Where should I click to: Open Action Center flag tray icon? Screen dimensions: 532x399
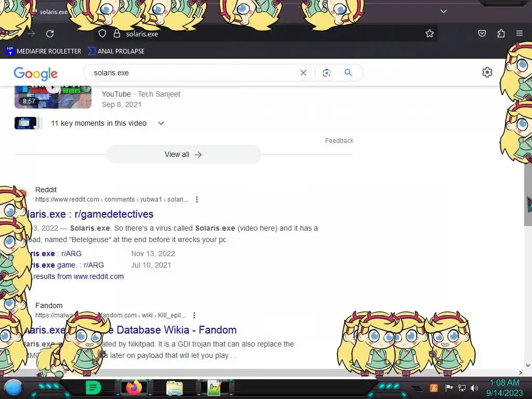point(449,388)
